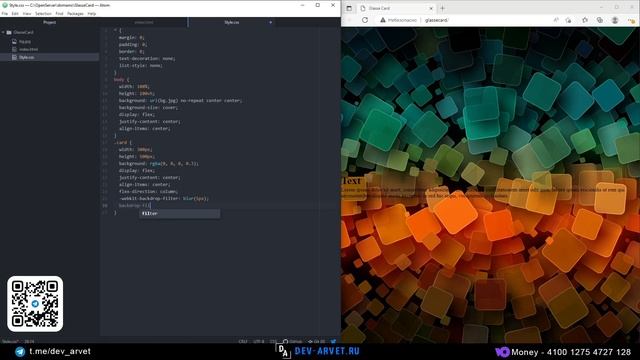Click the DEV-ARVET.RU site link
This screenshot has width=640, height=360.
click(327, 351)
